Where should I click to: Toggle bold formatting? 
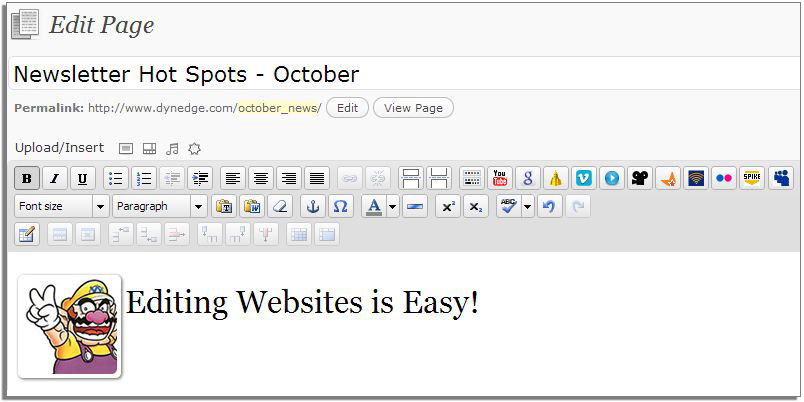(27, 179)
